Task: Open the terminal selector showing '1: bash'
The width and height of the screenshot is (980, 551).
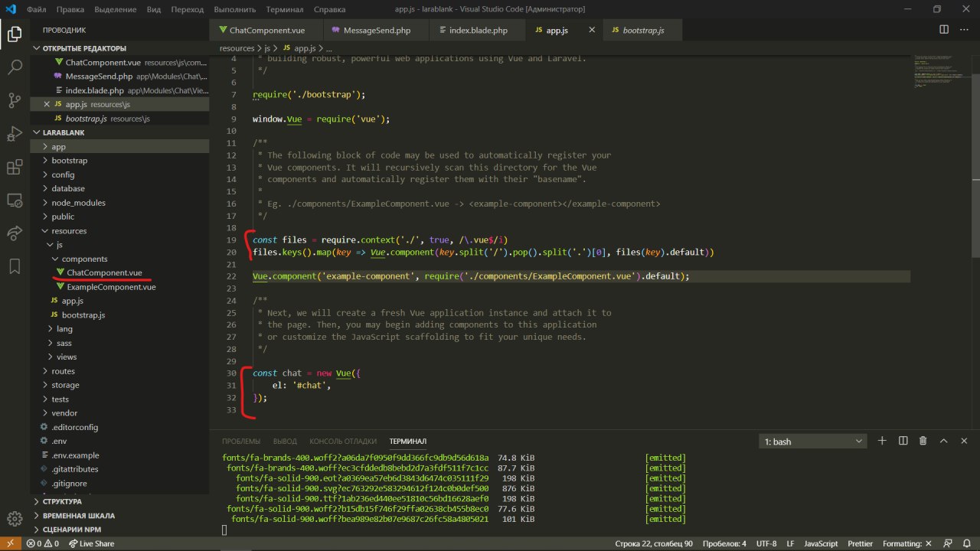Action: 813,442
